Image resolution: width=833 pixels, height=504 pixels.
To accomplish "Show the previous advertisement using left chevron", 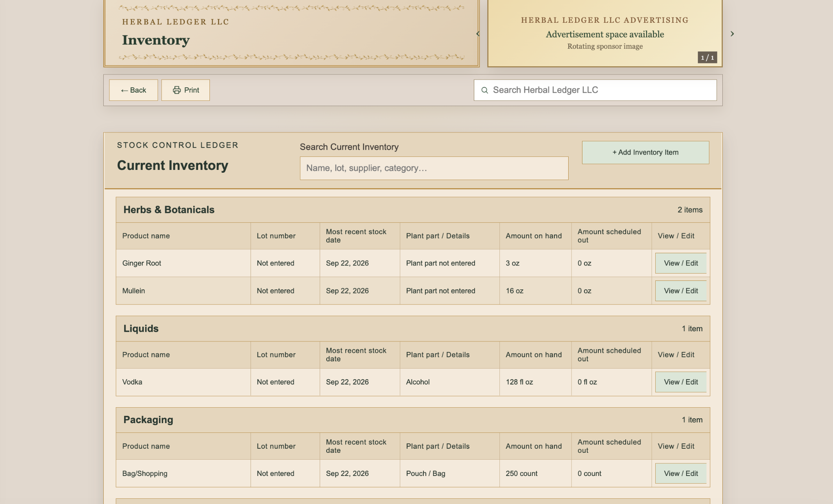I will [x=478, y=34].
